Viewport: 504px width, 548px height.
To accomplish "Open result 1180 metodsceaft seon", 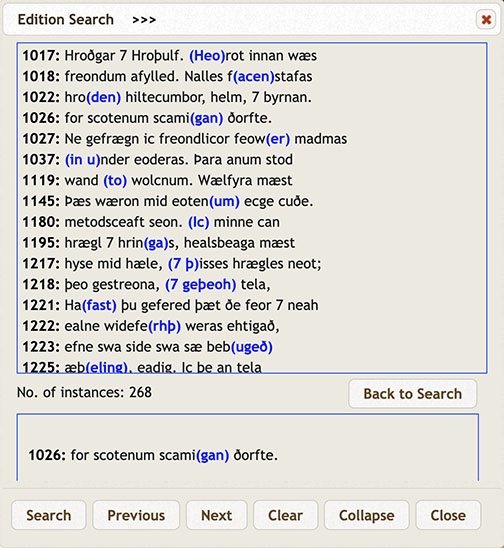I will coord(151,222).
